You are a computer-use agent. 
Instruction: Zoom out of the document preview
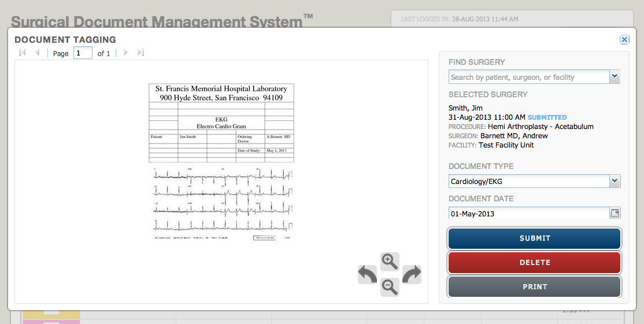390,286
